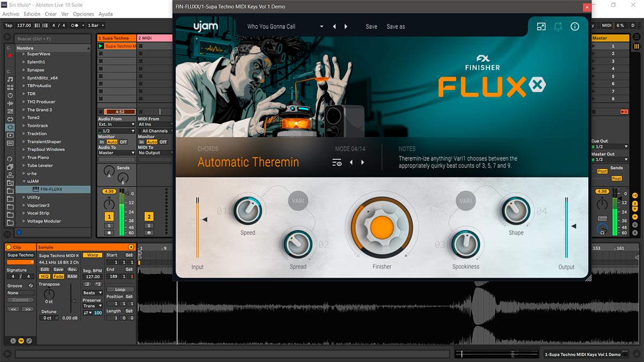
Task: Toggle the Loop button
Action: coord(120,290)
